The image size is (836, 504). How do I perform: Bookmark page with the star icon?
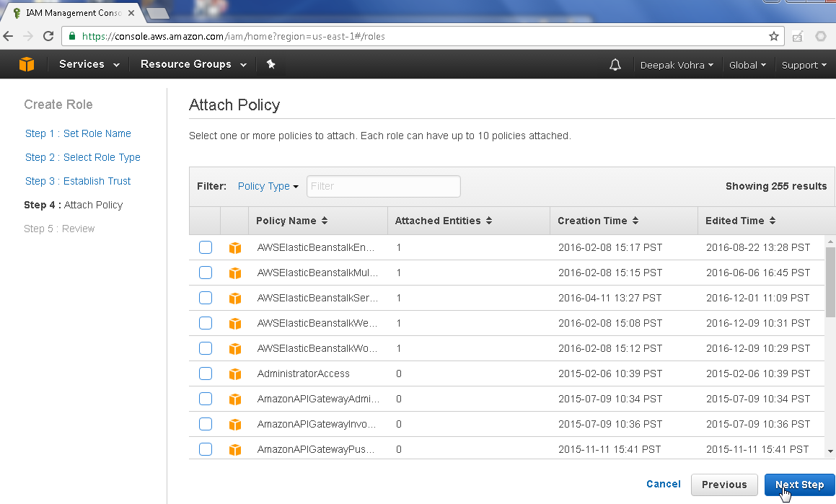pyautogui.click(x=773, y=36)
